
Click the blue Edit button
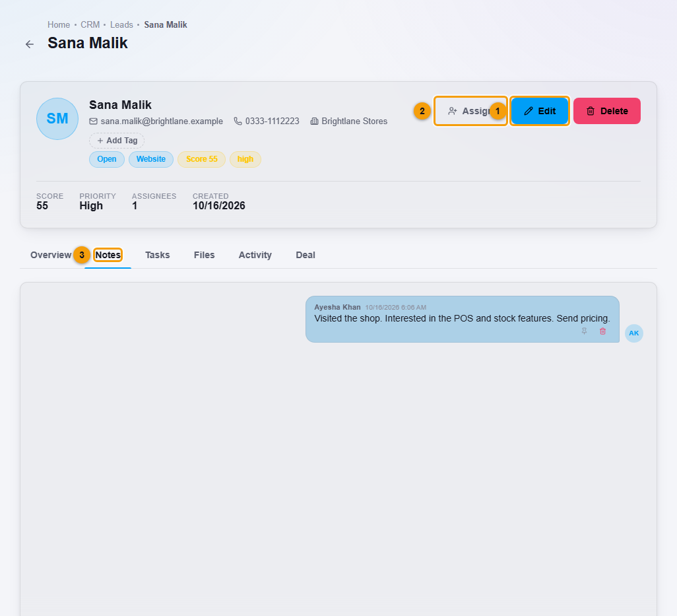point(540,111)
